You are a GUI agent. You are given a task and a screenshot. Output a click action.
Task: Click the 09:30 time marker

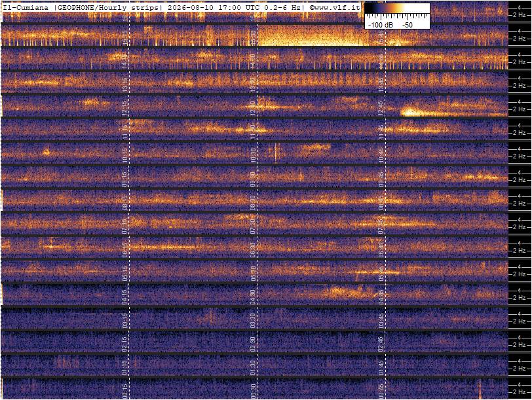(253, 179)
